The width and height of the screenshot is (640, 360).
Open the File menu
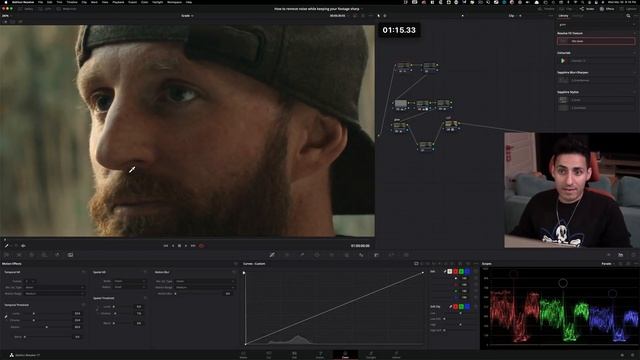[x=40, y=2]
